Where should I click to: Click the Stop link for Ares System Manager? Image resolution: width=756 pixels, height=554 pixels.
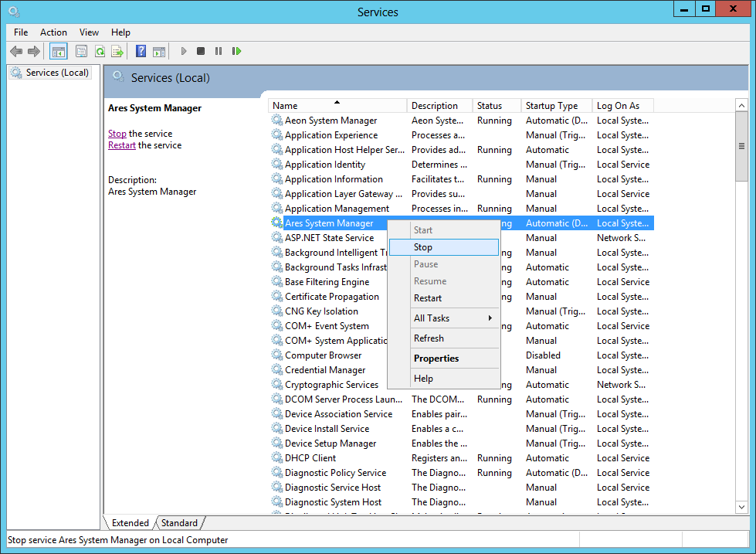(117, 133)
